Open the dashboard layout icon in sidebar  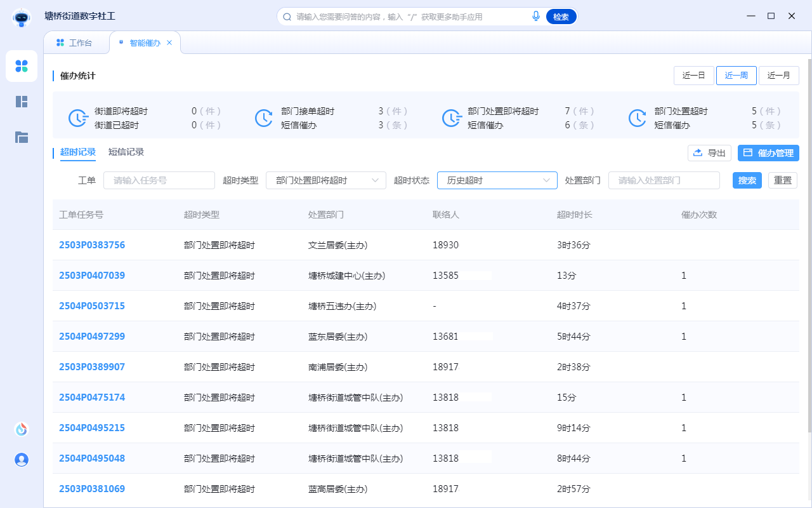[22, 102]
